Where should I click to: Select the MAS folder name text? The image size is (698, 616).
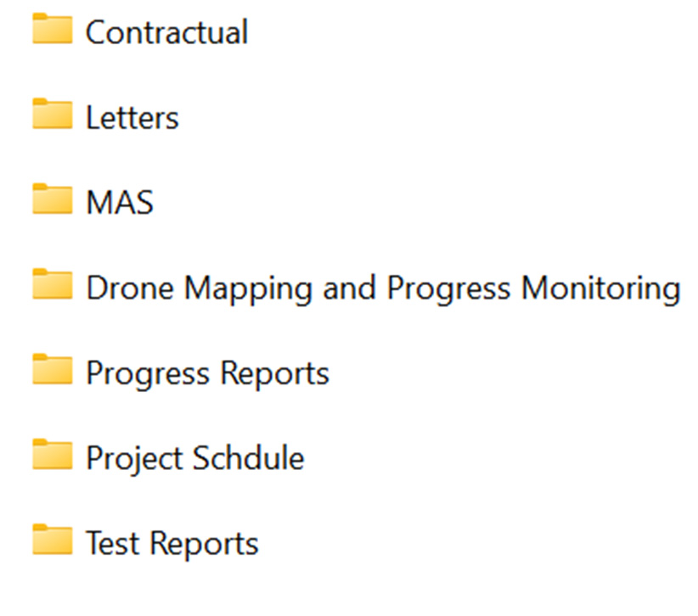120,203
